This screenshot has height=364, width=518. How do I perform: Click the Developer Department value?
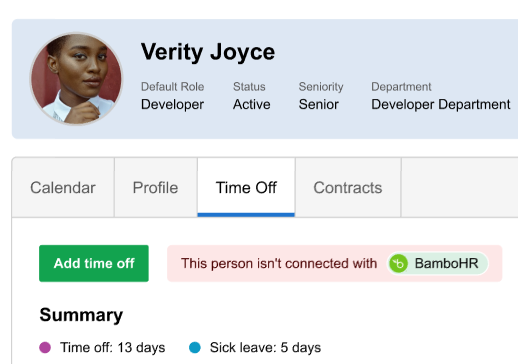coord(441,104)
